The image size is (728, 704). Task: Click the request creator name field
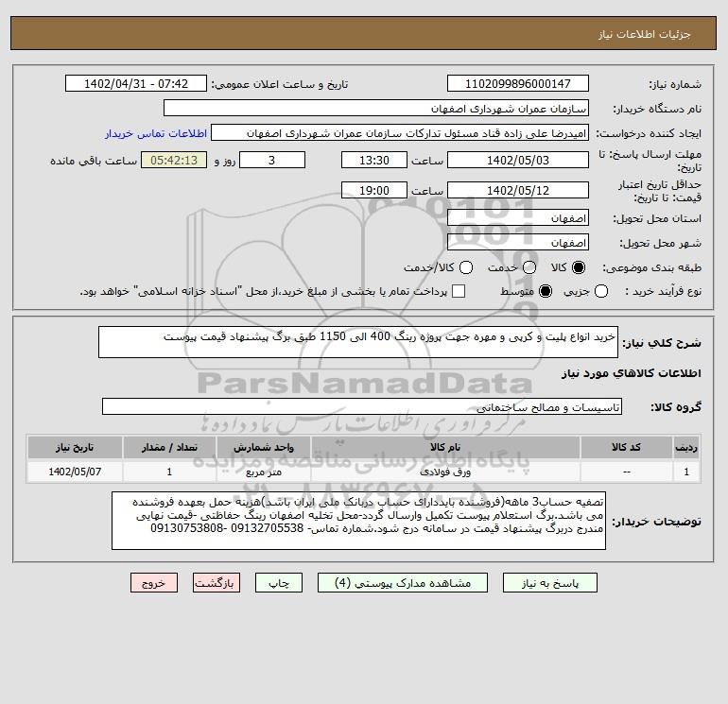tap(400, 133)
